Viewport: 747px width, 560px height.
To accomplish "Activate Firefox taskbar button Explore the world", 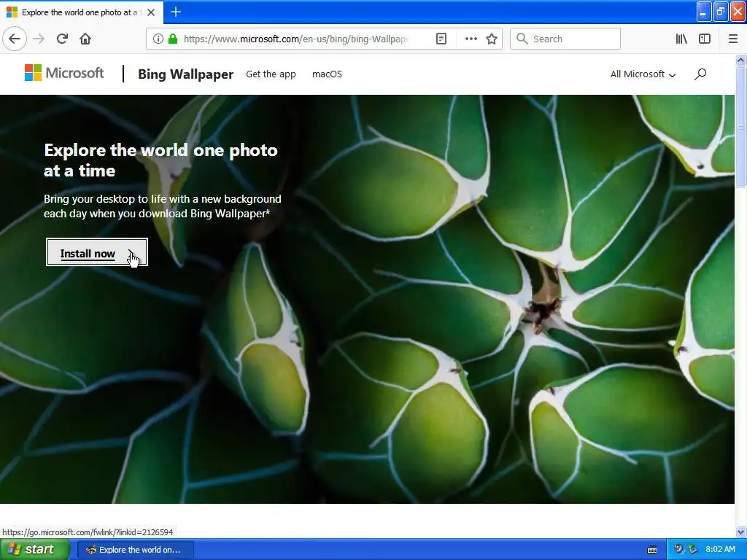I will (x=135, y=550).
